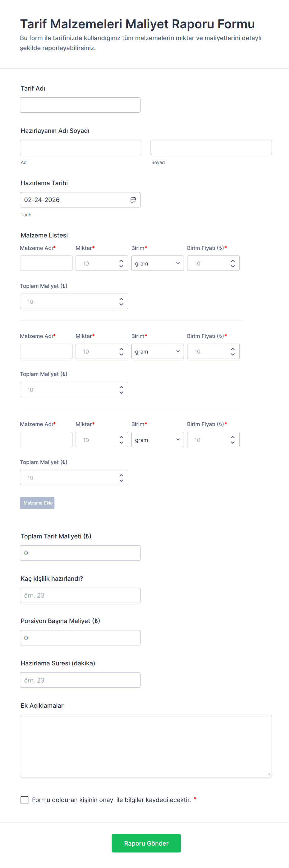This screenshot has height=868, width=289.
Task: Increase first row Miktar using up arrow
Action: point(121,261)
